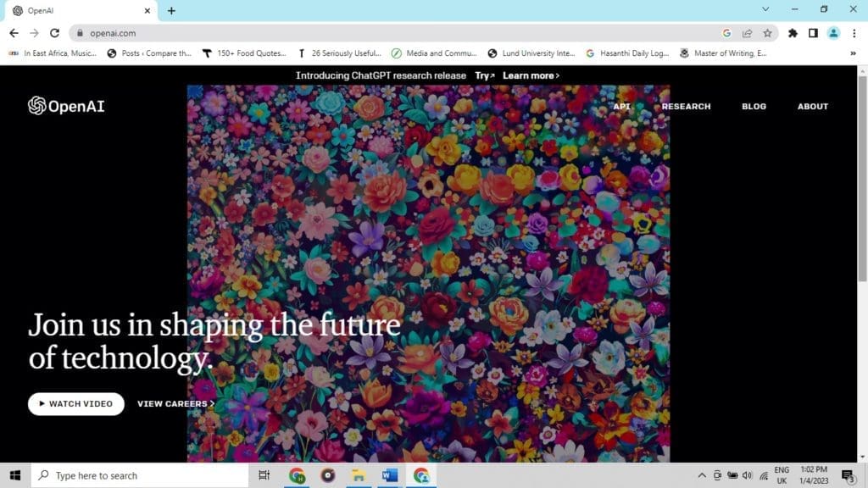
Task: Click the scrollbar down arrow
Action: [x=862, y=457]
